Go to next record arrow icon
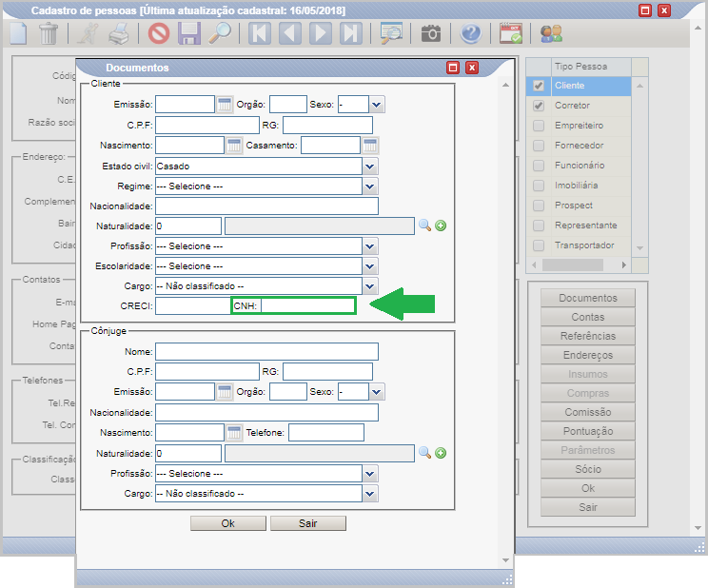 pyautogui.click(x=321, y=33)
